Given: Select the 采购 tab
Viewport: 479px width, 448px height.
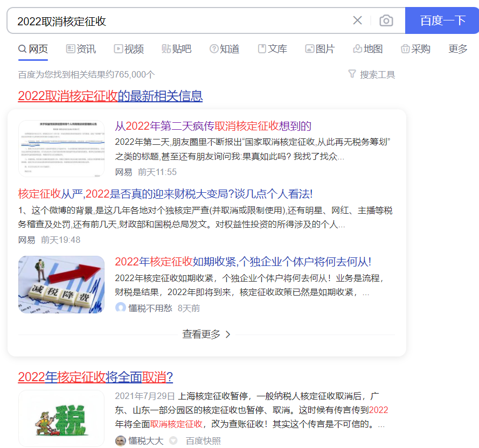Looking at the screenshot, I should (x=415, y=49).
